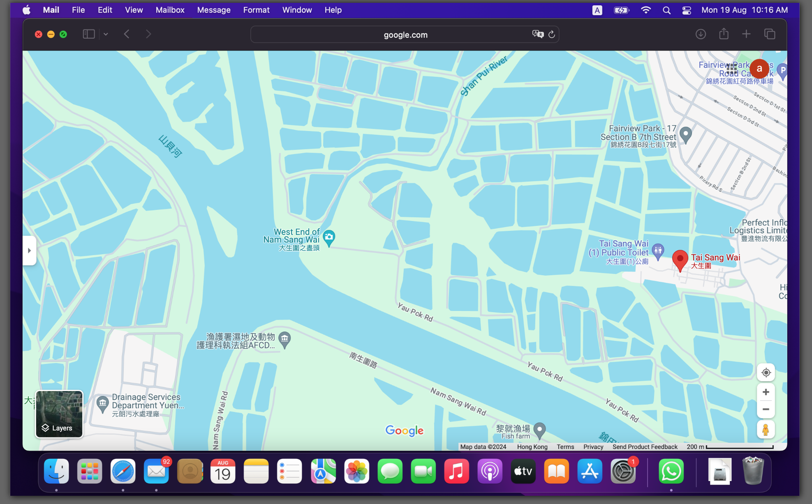Click the google.com address bar
Screen dimensions: 812x504
pyautogui.click(x=405, y=35)
